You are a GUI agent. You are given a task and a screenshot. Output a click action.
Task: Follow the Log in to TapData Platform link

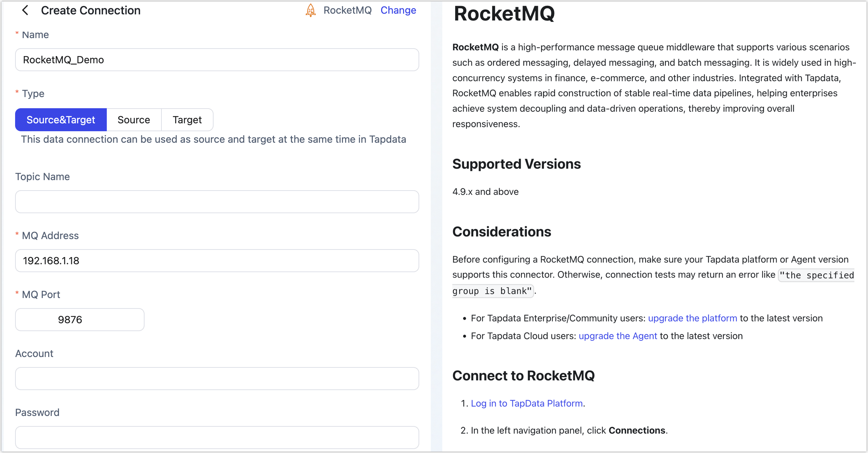click(x=526, y=403)
